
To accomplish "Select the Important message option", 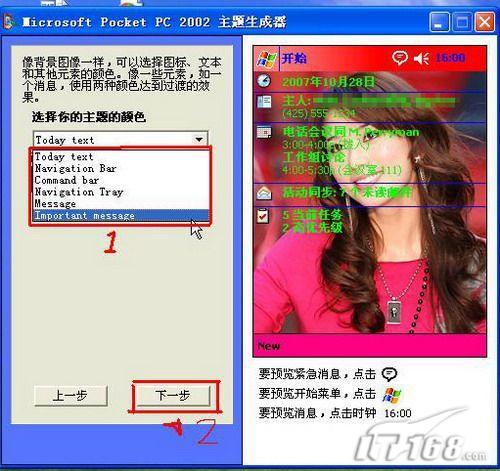I will [121, 215].
